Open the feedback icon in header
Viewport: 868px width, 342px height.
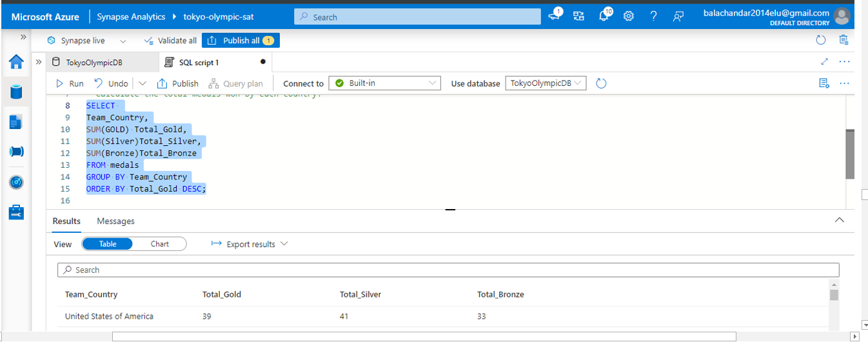tap(678, 17)
